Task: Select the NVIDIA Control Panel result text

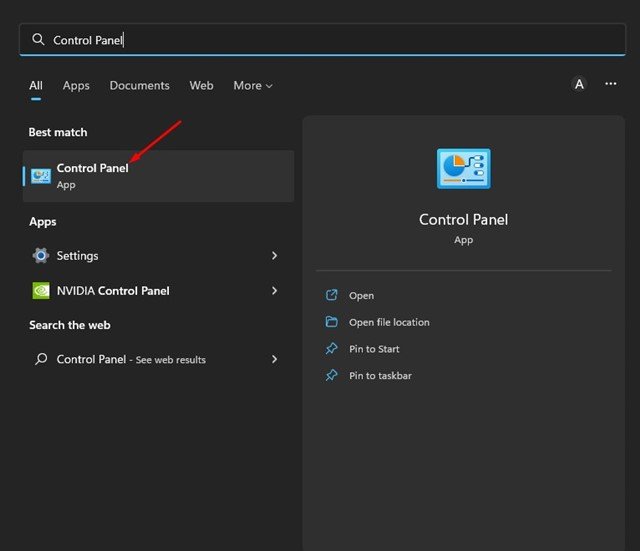Action: [x=113, y=291]
